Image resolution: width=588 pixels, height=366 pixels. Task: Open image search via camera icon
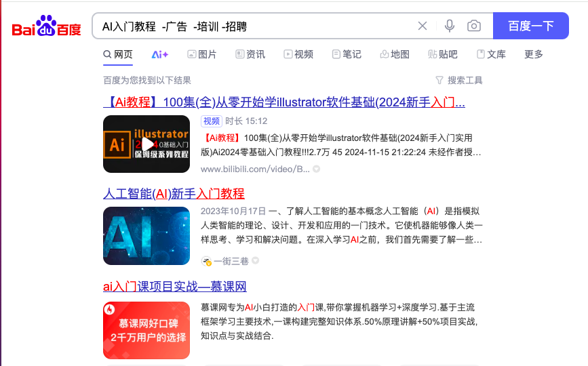click(474, 26)
